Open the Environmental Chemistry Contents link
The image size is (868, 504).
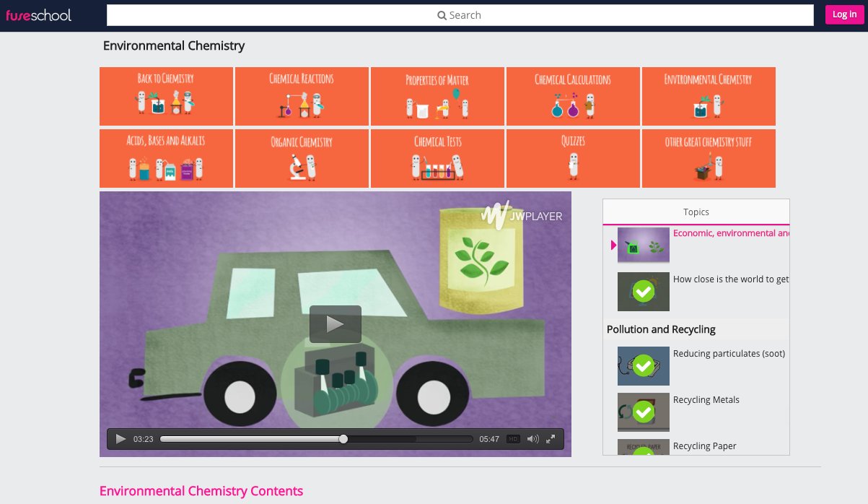[x=201, y=491]
